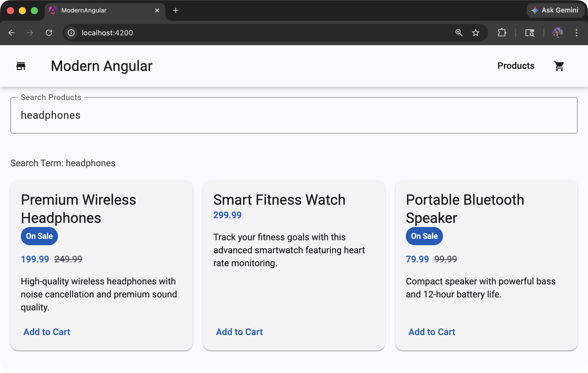The image size is (588, 373).
Task: Add Smart Fitness Watch to cart
Action: 239,332
